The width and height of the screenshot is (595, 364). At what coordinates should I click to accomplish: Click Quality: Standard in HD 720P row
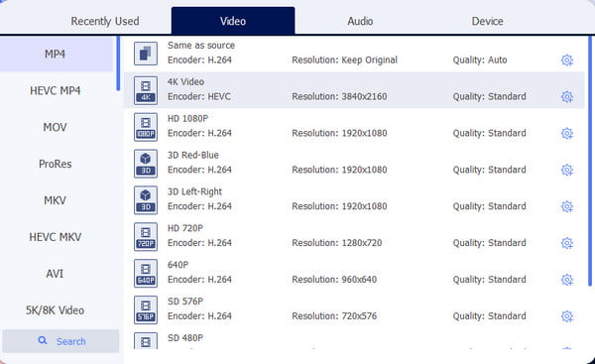(x=490, y=243)
